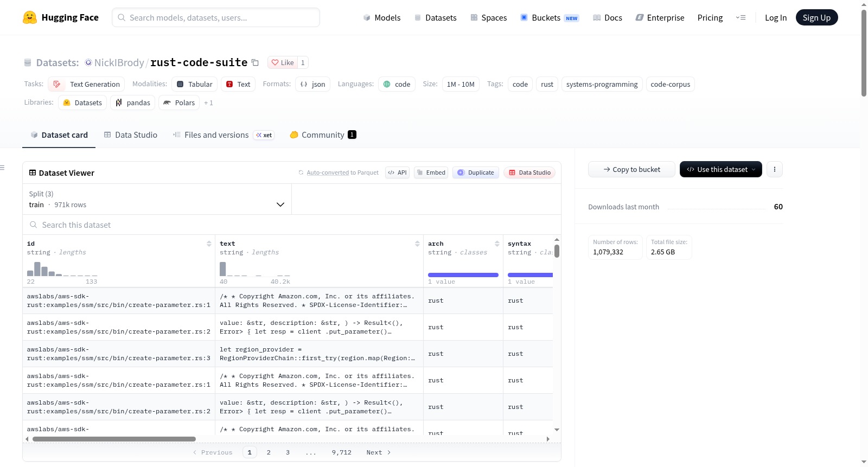Open Buckets in the top navigation

pos(550,17)
